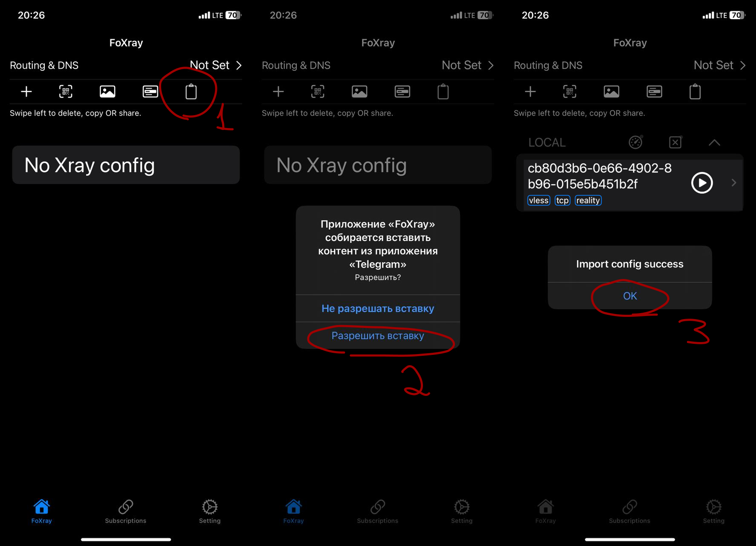Tap the tcp tag
Screen dimensions: 756x546
pos(562,200)
